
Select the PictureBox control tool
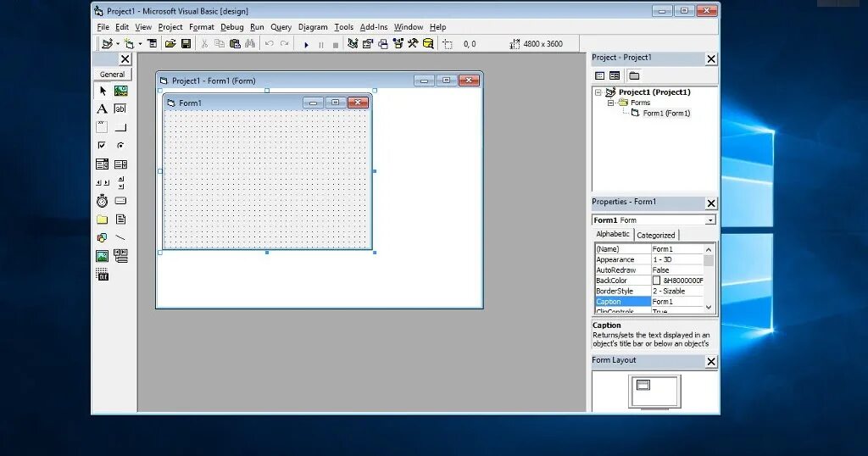tap(120, 91)
